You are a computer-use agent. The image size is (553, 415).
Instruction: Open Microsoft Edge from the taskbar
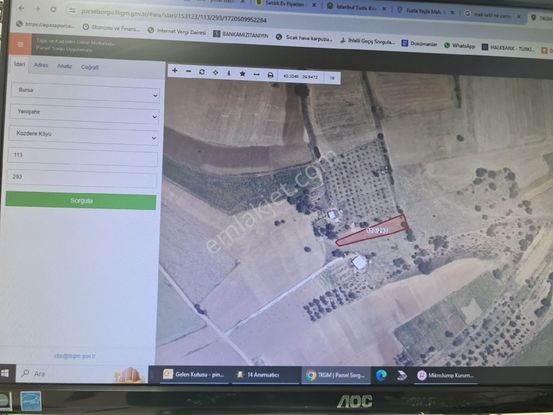click(381, 376)
